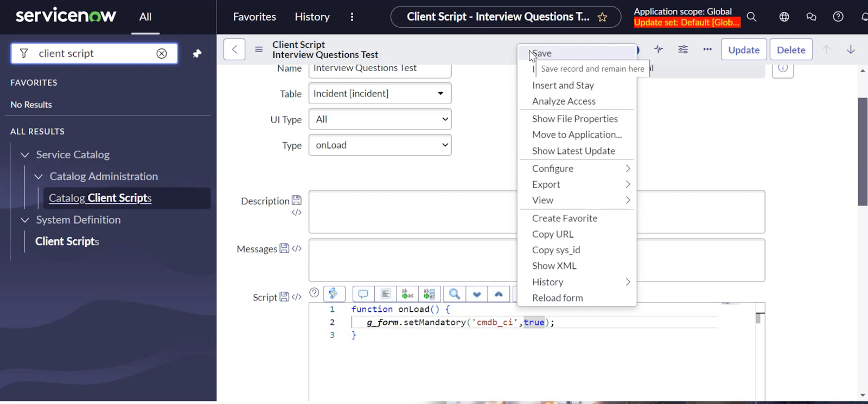Open Client Scripts module under System Definition

67,241
